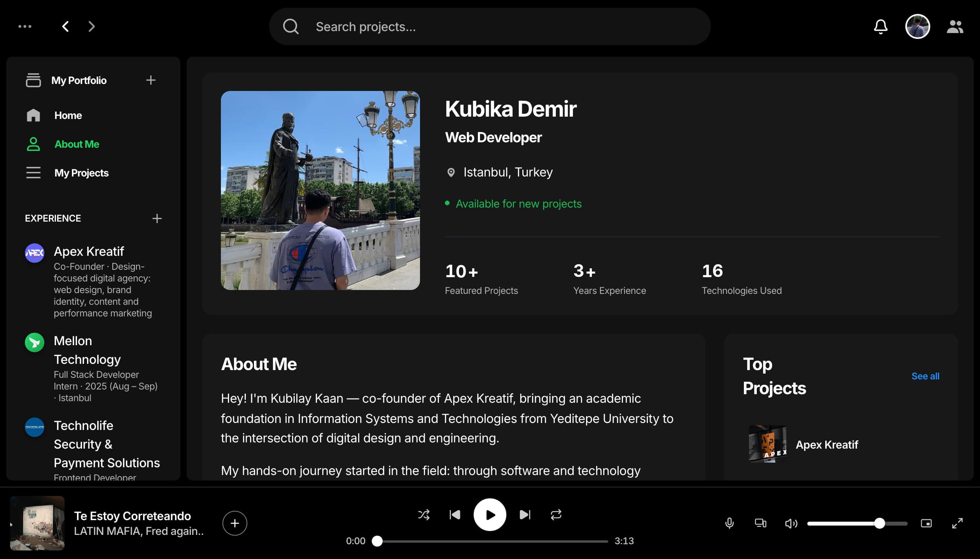
Task: Play the current track
Action: [x=490, y=515]
